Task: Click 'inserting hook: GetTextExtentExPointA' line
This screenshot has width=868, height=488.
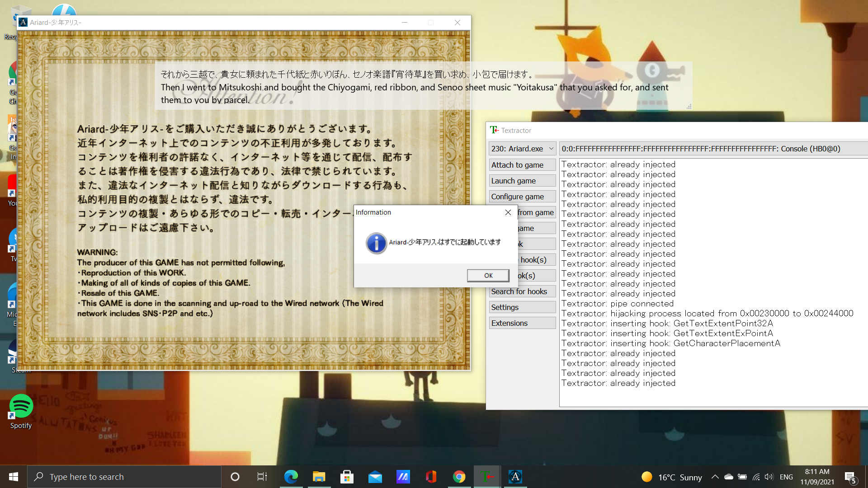Action: point(667,333)
